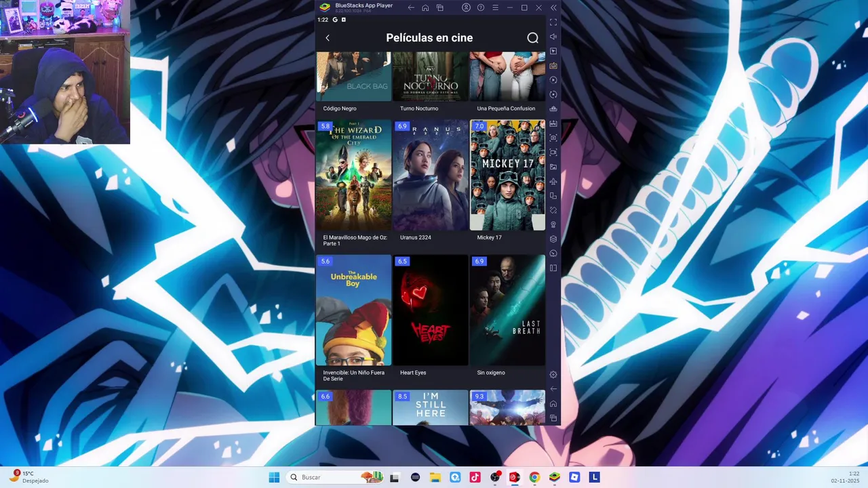Viewport: 868px width, 488px height.
Task: Click the cursor lock icon in the sidebar
Action: tap(553, 51)
